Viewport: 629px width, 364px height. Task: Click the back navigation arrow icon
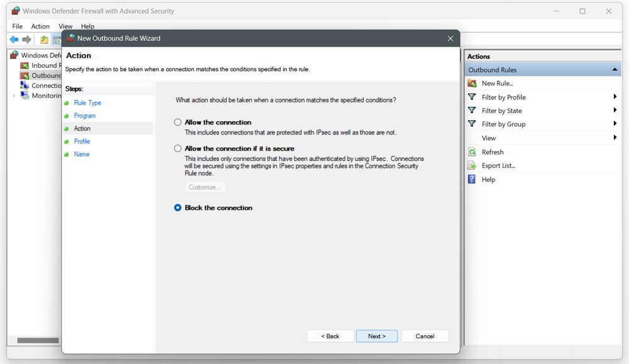pyautogui.click(x=13, y=39)
